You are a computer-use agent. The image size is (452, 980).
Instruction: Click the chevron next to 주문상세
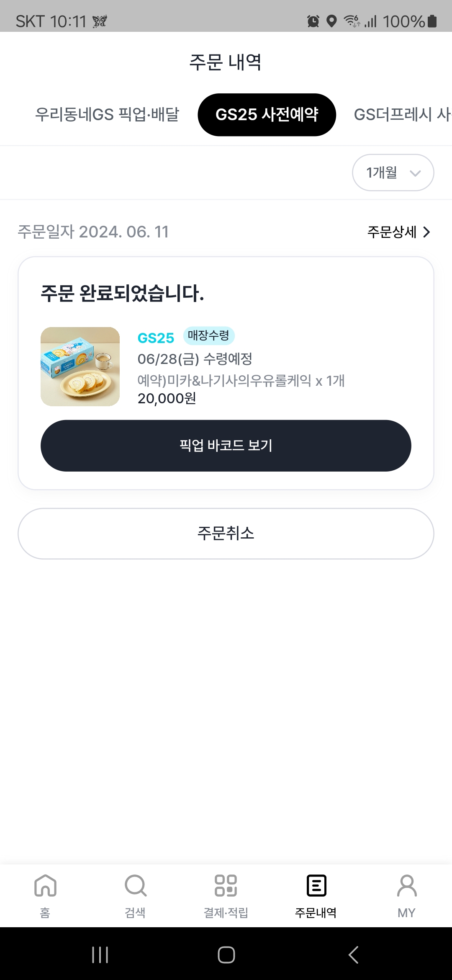426,232
